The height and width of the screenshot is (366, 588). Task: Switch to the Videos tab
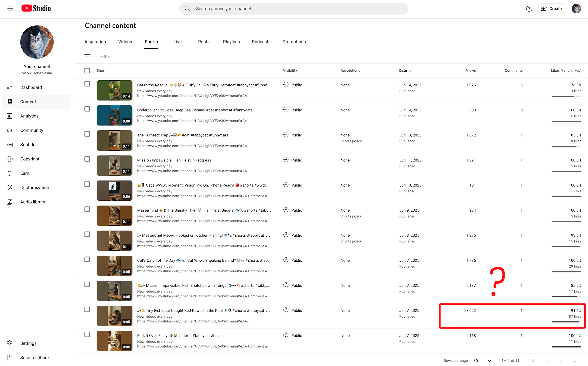125,42
